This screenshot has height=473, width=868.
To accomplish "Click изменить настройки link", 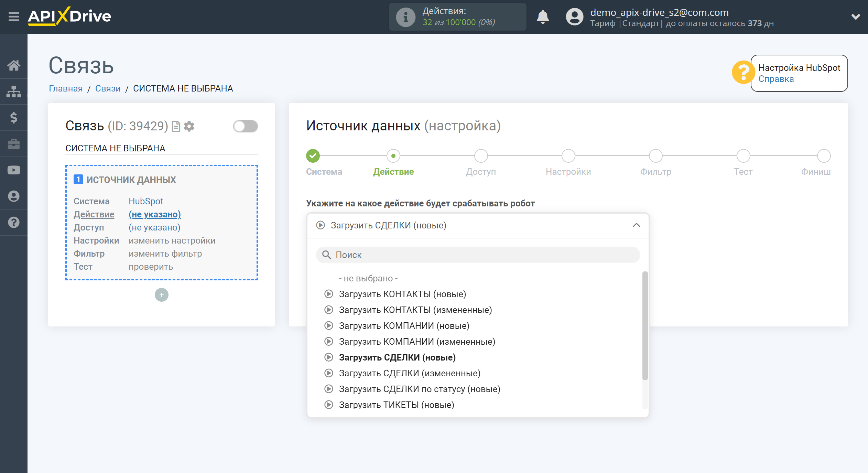I will coord(172,240).
